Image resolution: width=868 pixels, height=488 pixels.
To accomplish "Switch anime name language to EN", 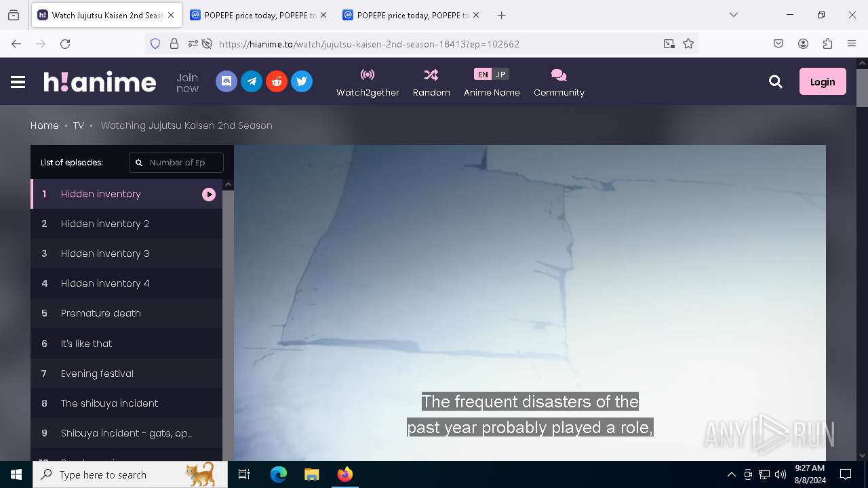I will pyautogui.click(x=482, y=75).
